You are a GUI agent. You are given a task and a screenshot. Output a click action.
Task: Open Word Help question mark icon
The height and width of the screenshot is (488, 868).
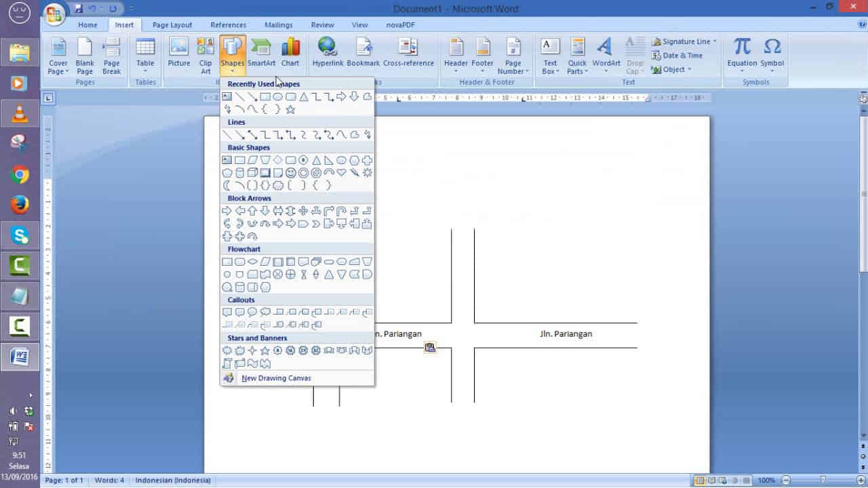tap(861, 23)
